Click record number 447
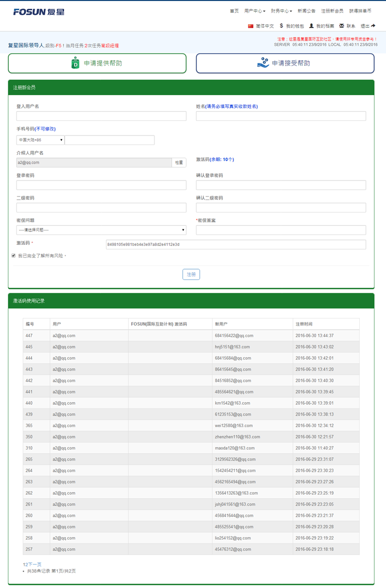Image resolution: width=386 pixels, height=588 pixels. tap(29, 335)
